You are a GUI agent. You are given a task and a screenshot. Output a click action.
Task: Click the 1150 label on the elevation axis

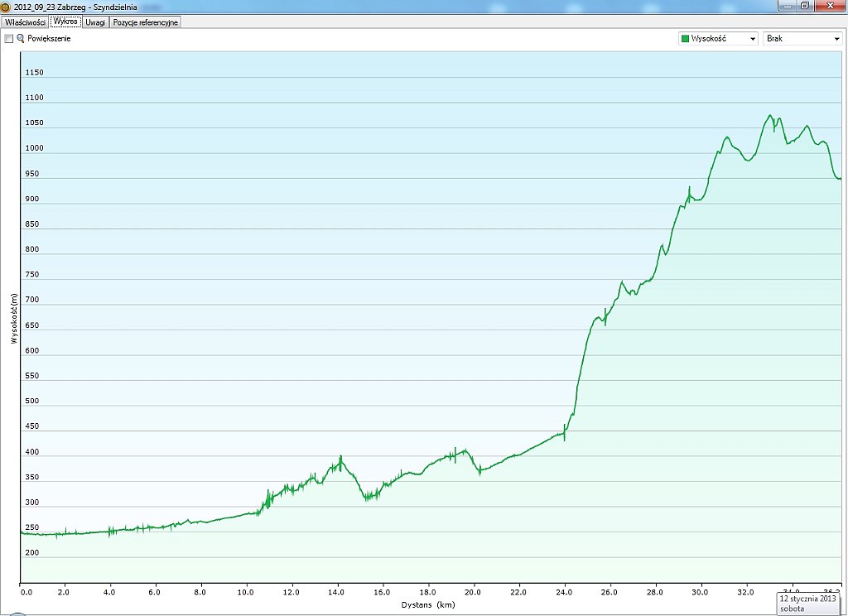(34, 73)
